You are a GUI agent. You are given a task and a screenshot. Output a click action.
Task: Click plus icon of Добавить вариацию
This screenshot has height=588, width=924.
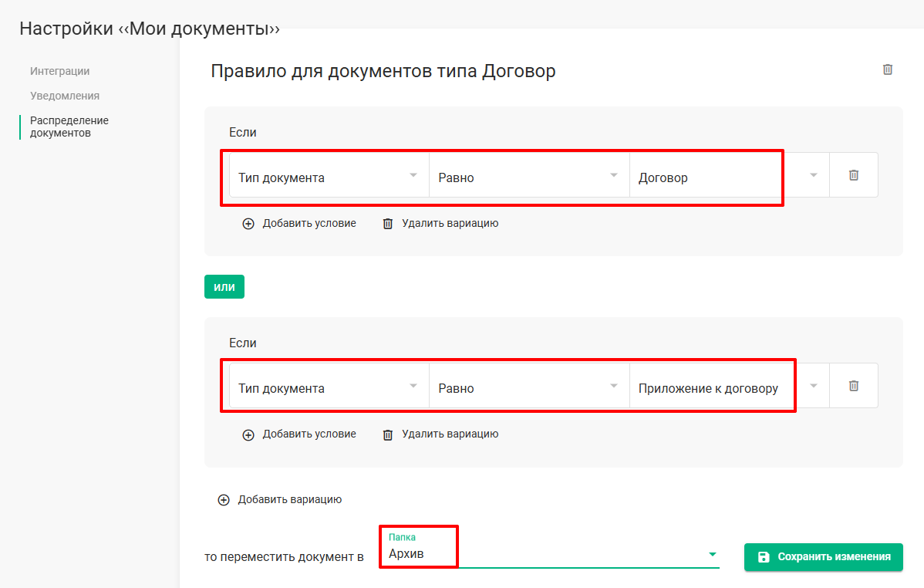224,500
